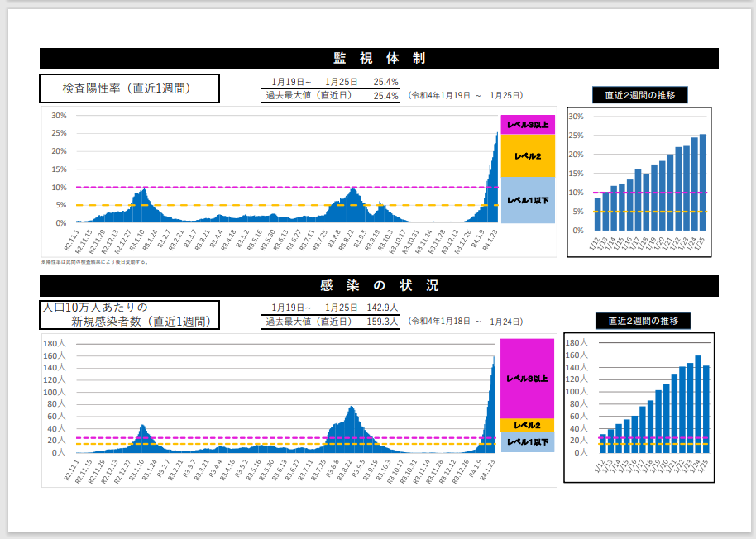Click the 25.4% value for 1月19日～1月25日
The height and width of the screenshot is (539, 756).
385,82
